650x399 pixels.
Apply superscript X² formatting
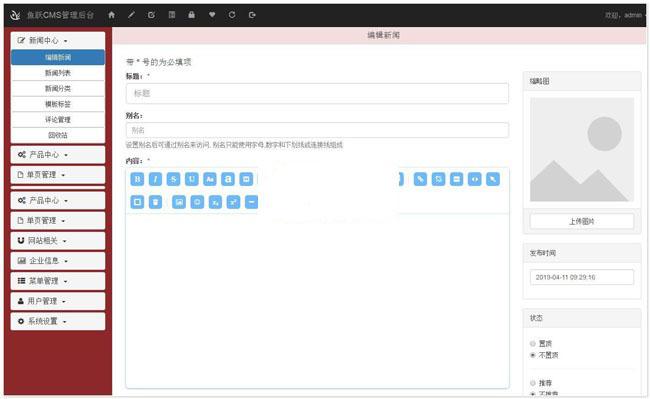point(233,202)
